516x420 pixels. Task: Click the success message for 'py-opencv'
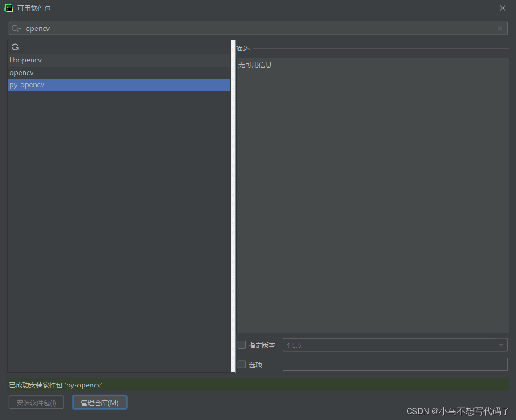tap(56, 385)
